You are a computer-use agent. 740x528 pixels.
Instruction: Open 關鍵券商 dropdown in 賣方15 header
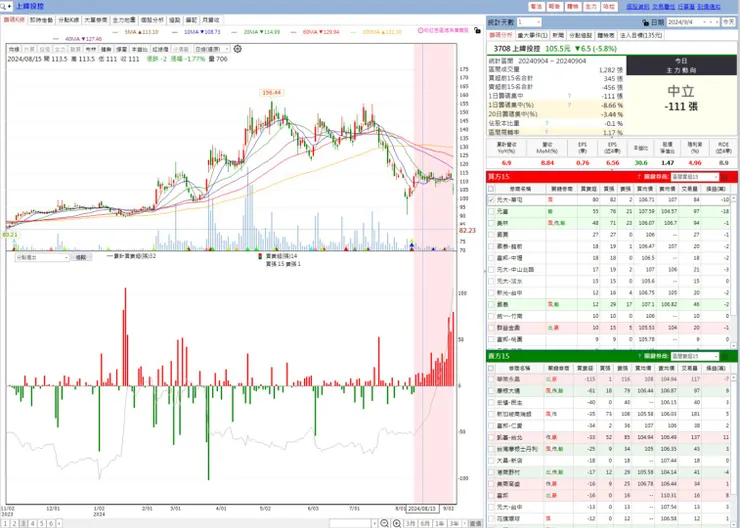point(694,356)
